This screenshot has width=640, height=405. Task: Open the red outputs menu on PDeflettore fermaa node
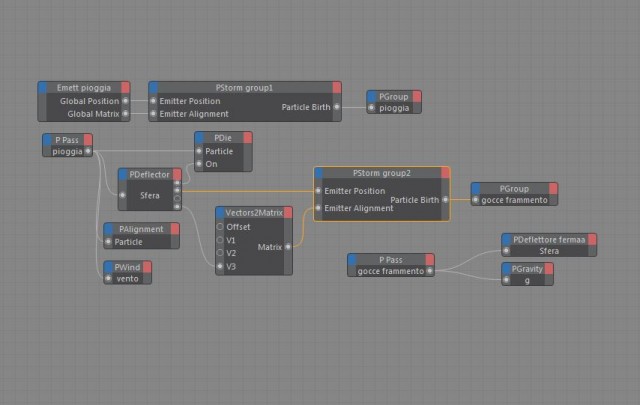click(x=592, y=240)
